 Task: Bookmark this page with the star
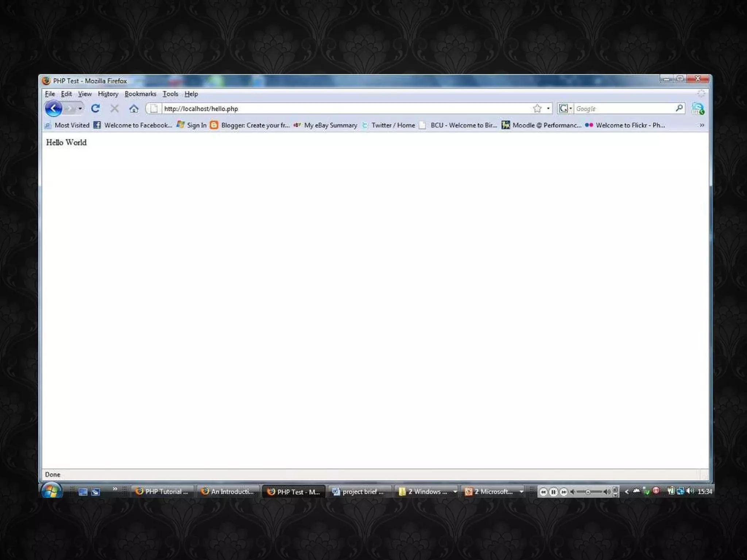click(x=537, y=109)
